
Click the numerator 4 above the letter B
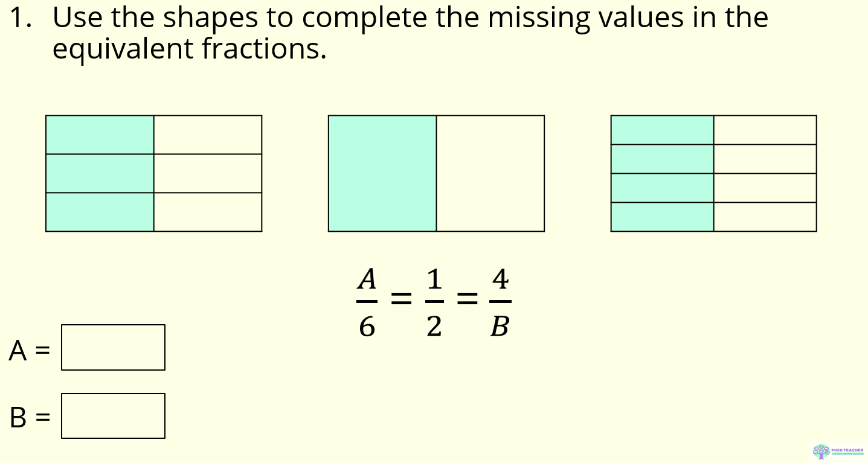500,279
